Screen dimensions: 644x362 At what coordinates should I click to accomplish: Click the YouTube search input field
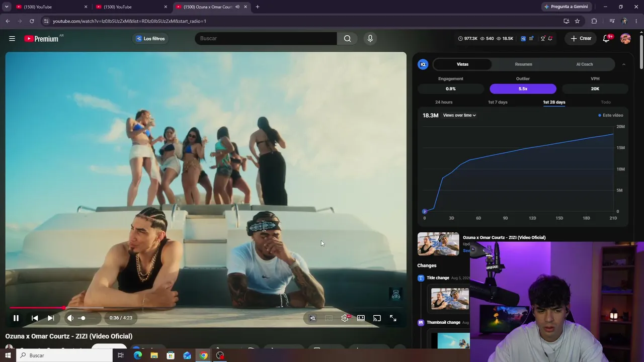click(x=266, y=39)
